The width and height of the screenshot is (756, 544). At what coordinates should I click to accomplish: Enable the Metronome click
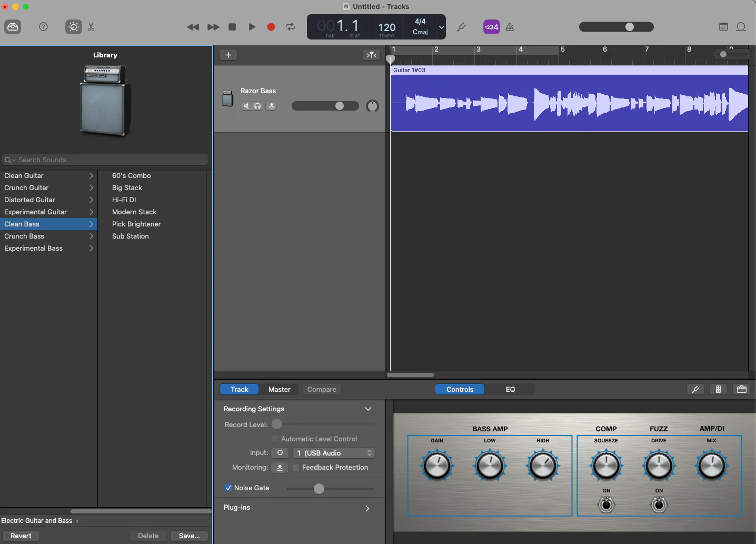[x=510, y=27]
